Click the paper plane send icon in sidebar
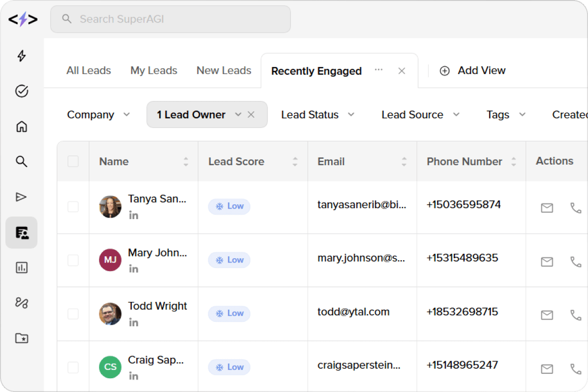This screenshot has height=392, width=588. coord(22,197)
